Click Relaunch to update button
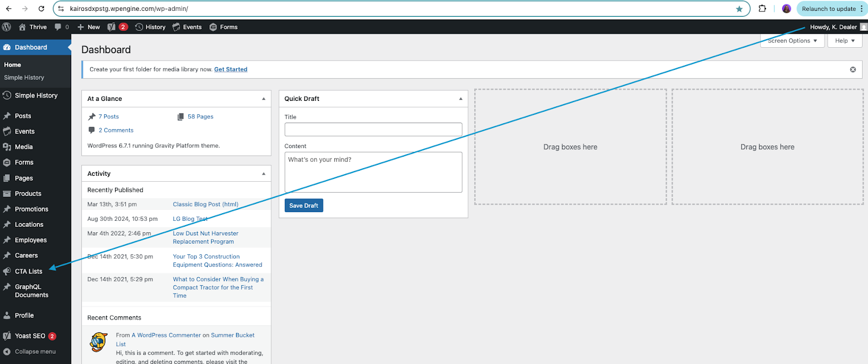The height and width of the screenshot is (364, 868). [x=828, y=9]
